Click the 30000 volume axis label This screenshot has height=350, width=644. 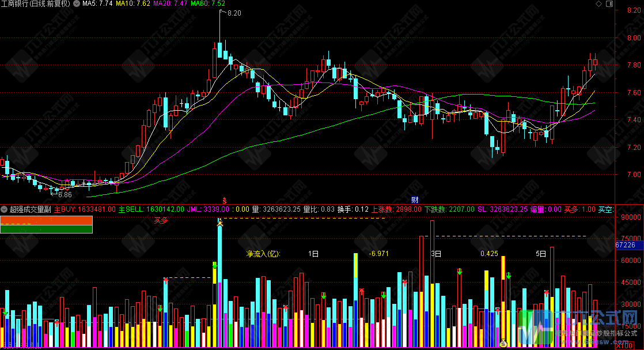pyautogui.click(x=631, y=304)
